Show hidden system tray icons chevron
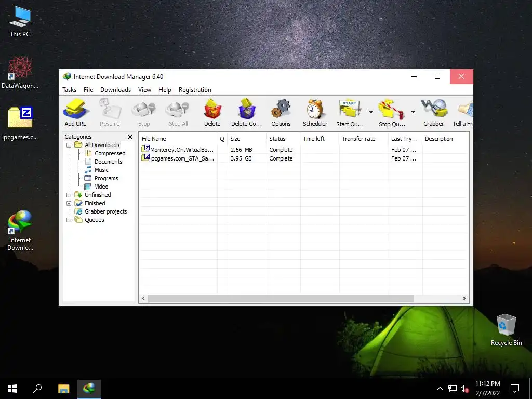 point(440,389)
